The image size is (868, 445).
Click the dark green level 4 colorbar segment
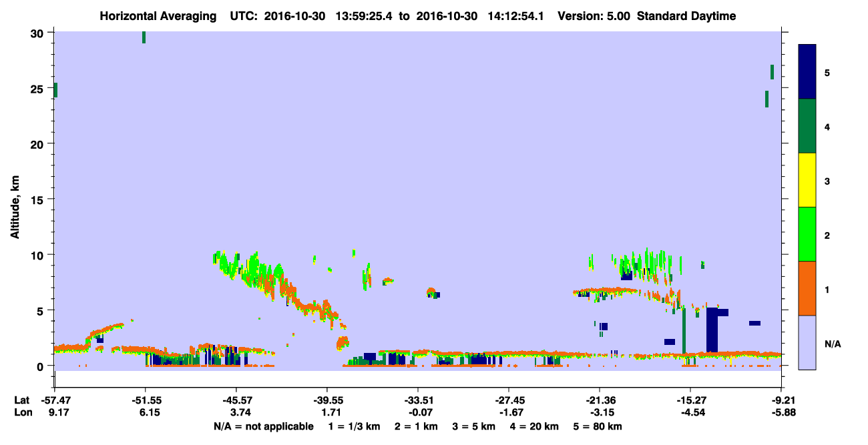point(807,126)
